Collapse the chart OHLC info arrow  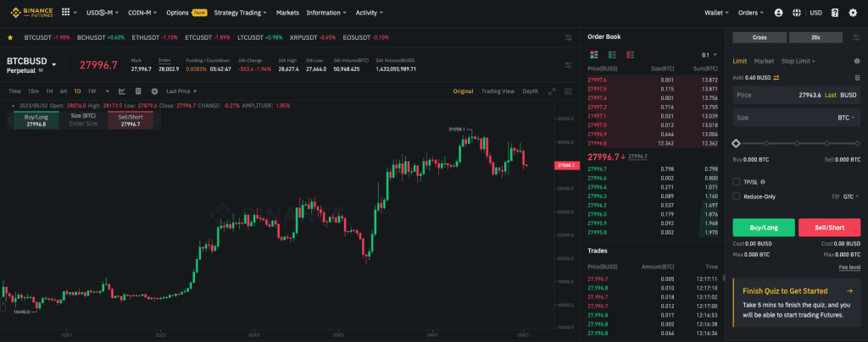pos(13,106)
